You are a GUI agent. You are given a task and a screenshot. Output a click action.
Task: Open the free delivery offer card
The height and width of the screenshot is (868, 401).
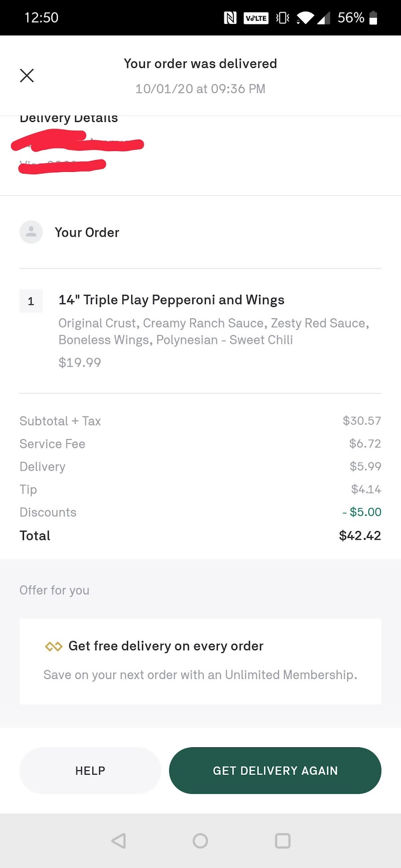200,661
